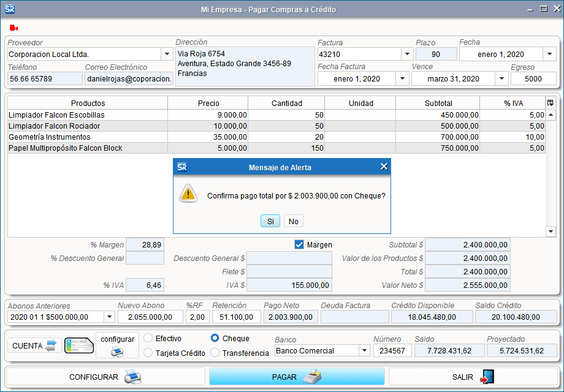
Task: Select row 'Limpiador Falcon Rociador'
Action: (x=276, y=126)
